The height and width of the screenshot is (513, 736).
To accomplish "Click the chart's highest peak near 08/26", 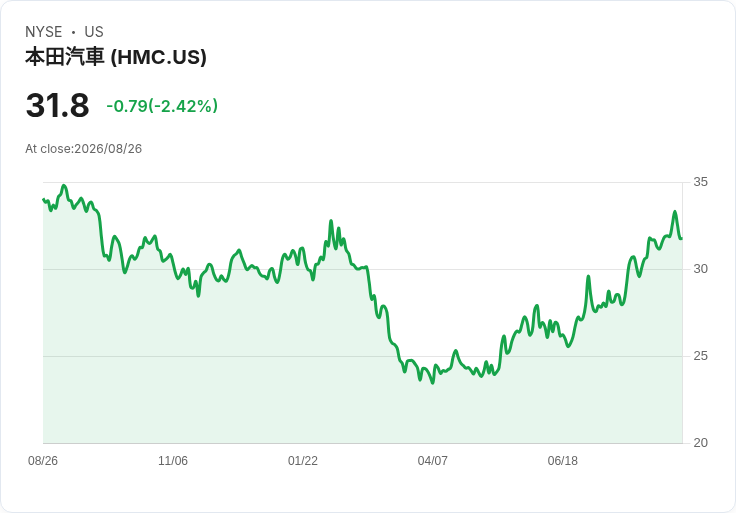I will pos(64,186).
